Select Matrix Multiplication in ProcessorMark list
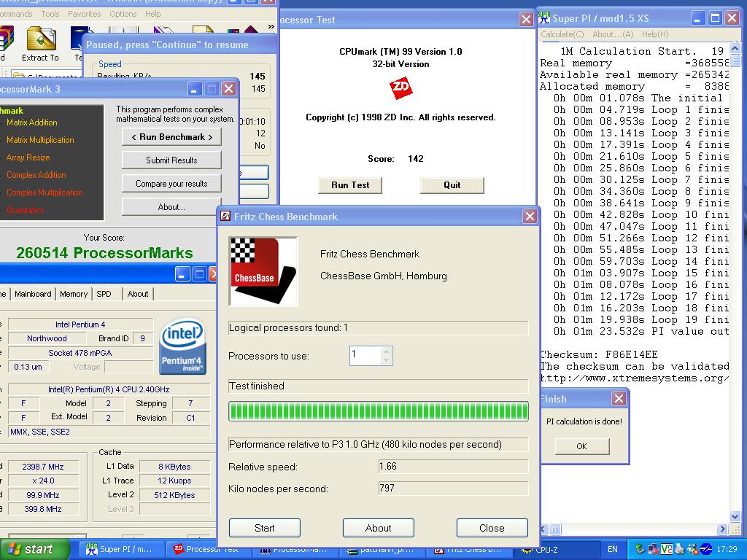747x560 pixels. click(41, 140)
